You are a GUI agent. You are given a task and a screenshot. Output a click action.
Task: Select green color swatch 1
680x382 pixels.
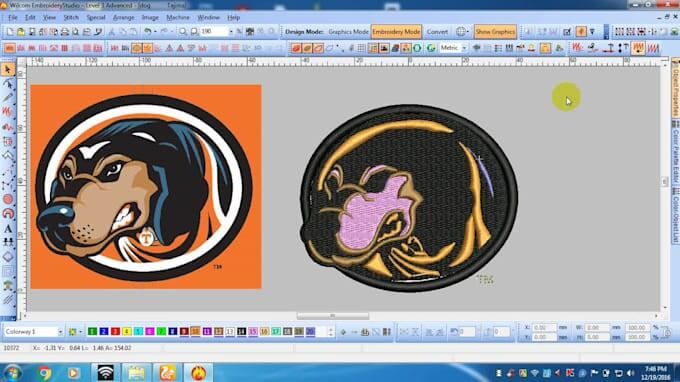tap(92, 332)
